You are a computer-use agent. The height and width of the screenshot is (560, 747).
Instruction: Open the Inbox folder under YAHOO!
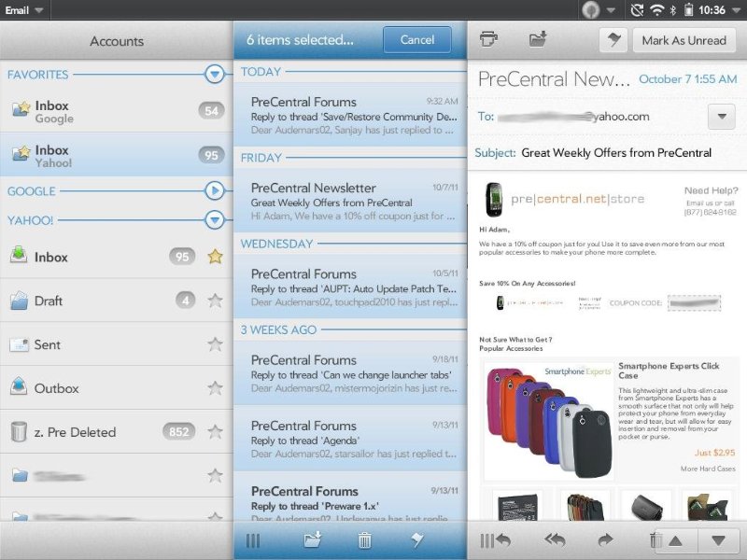pyautogui.click(x=116, y=257)
